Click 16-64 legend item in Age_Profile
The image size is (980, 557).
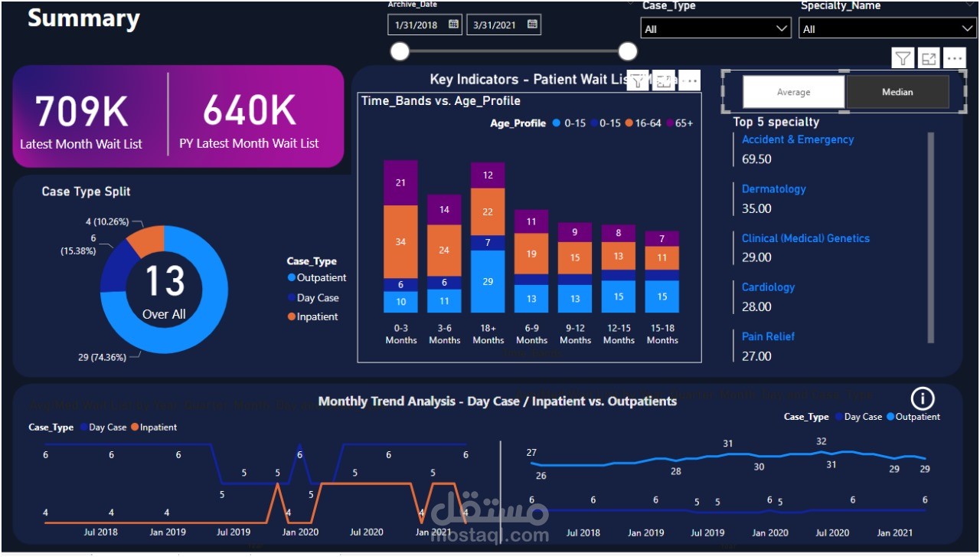(642, 123)
